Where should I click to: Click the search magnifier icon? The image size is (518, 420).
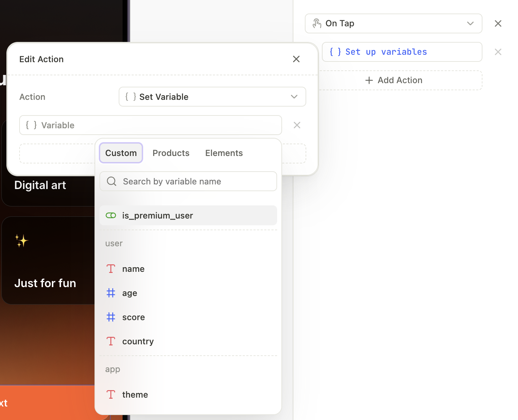112,181
